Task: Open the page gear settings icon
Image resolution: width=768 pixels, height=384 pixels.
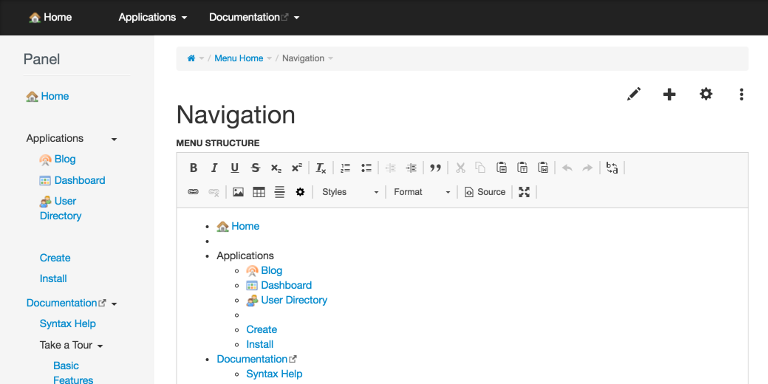Action: [706, 94]
